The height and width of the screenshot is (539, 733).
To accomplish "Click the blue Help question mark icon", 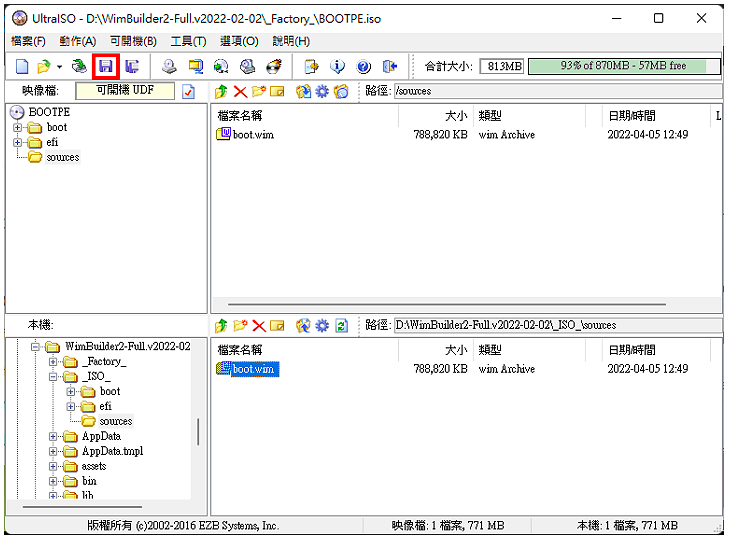I will pyautogui.click(x=363, y=66).
